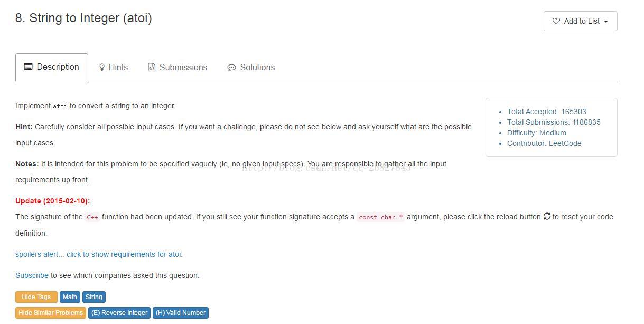644x324 pixels.
Task: Go to the Solutions tab
Action: click(x=257, y=68)
